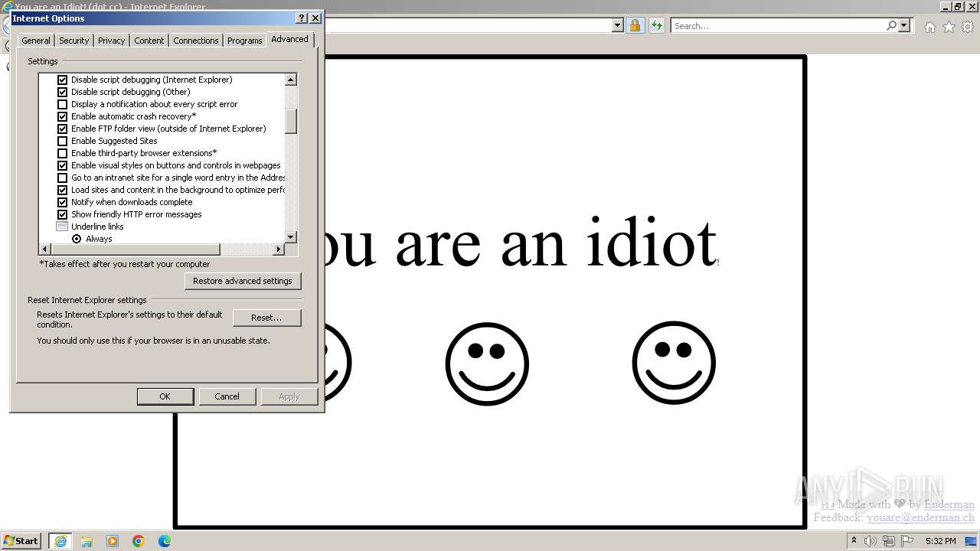The image size is (980, 551).
Task: Click into the Search... input field
Action: coord(778,26)
